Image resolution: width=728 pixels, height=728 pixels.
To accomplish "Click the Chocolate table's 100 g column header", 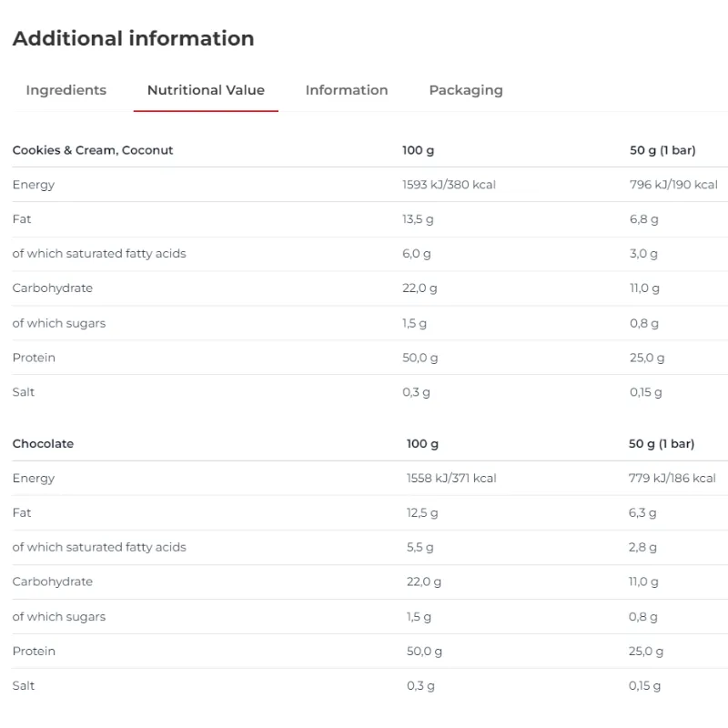I will [422, 444].
